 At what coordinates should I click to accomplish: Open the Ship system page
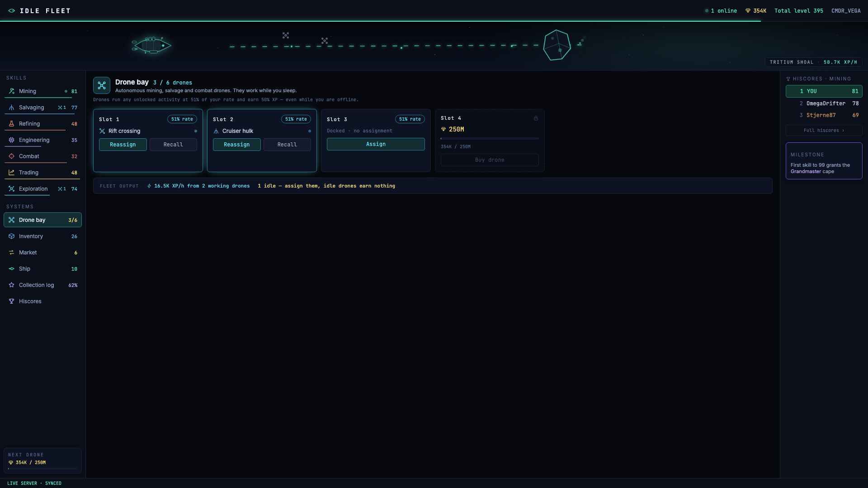(x=42, y=269)
